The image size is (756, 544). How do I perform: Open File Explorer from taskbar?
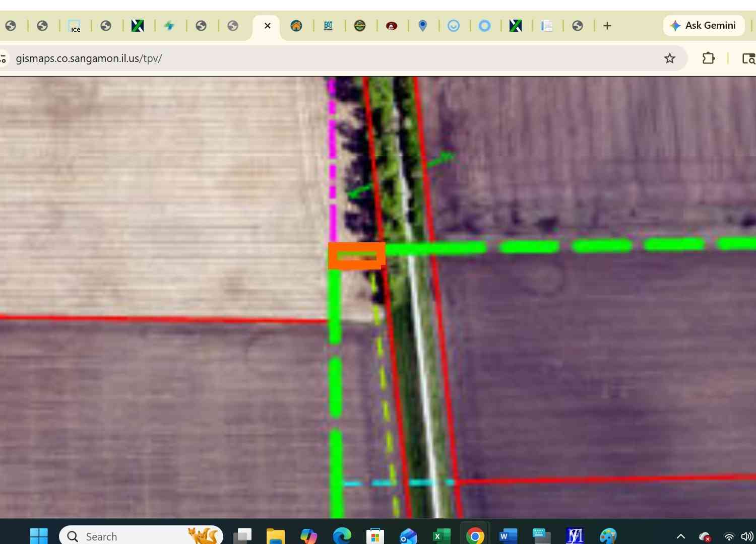tap(276, 536)
